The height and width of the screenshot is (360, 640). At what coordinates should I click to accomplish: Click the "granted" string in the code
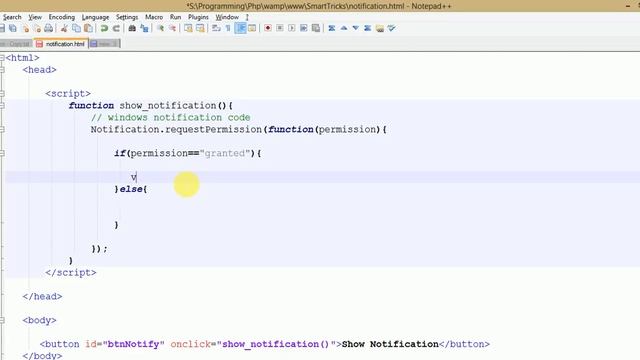(224, 153)
